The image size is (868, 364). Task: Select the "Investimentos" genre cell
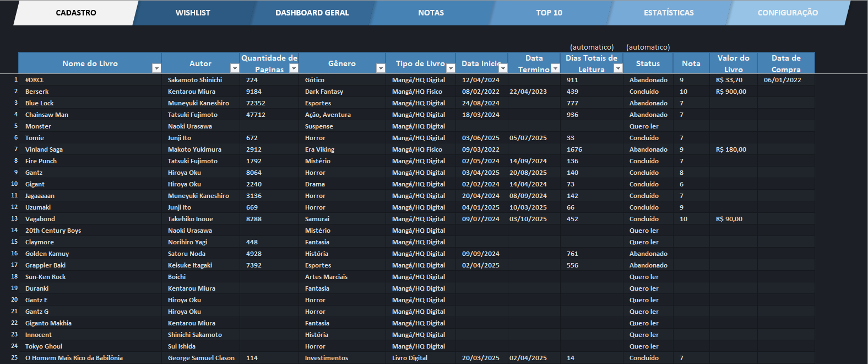tap(342, 358)
